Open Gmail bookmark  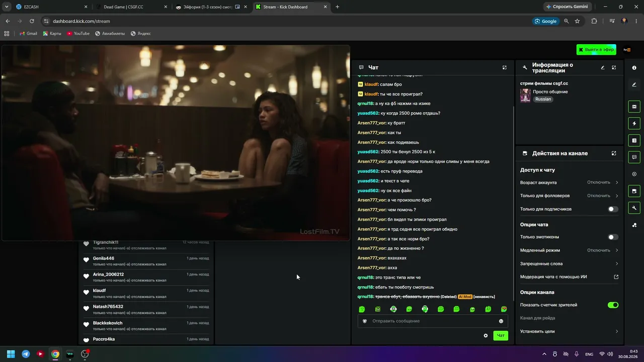(x=28, y=34)
